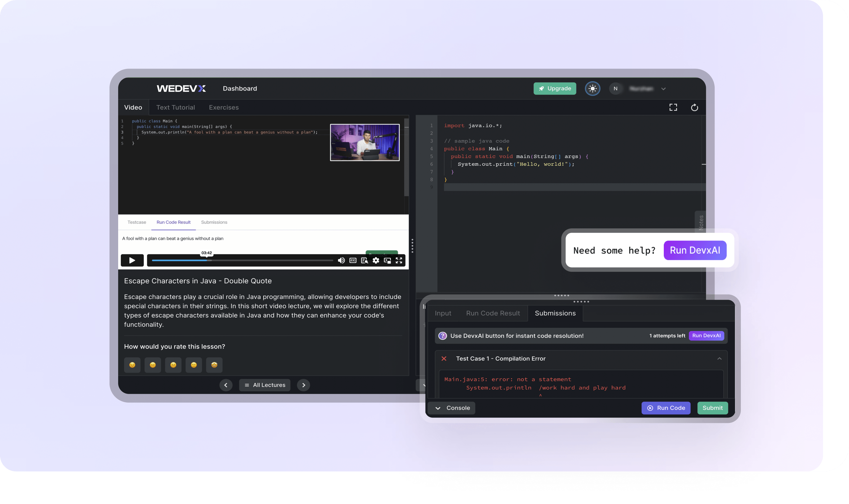
Task: Expand editor to fullscreen view
Action: coord(673,107)
